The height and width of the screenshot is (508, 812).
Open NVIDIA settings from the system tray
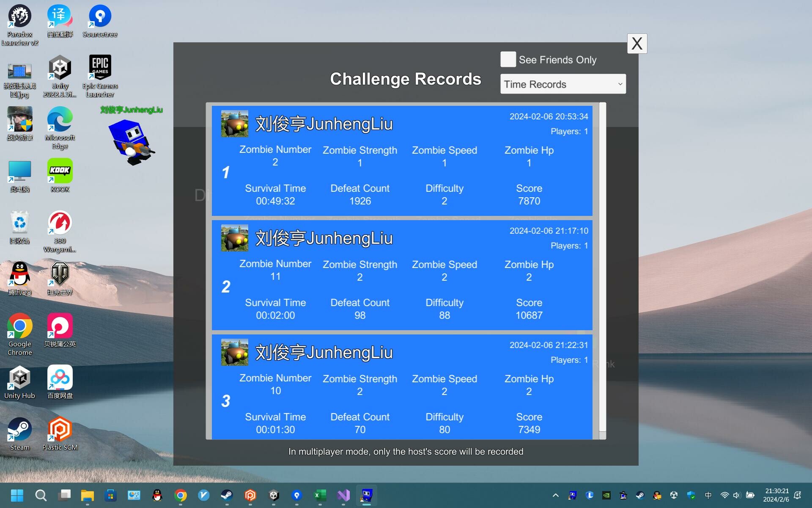click(x=606, y=495)
